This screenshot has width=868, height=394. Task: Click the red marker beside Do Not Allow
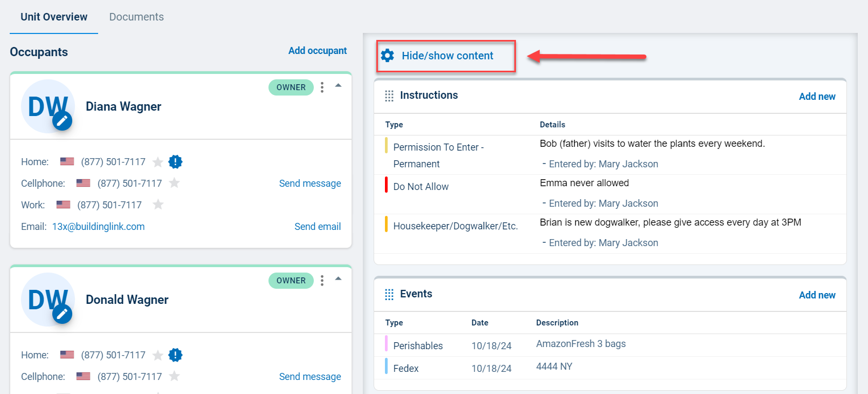point(386,185)
